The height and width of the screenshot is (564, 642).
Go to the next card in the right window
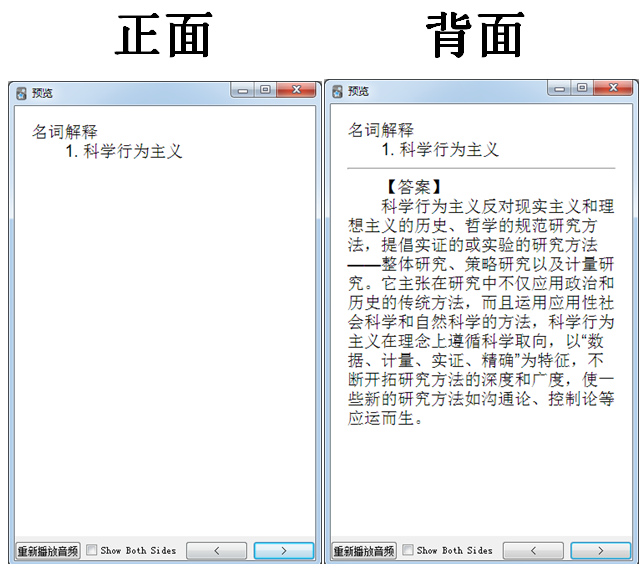point(600,551)
